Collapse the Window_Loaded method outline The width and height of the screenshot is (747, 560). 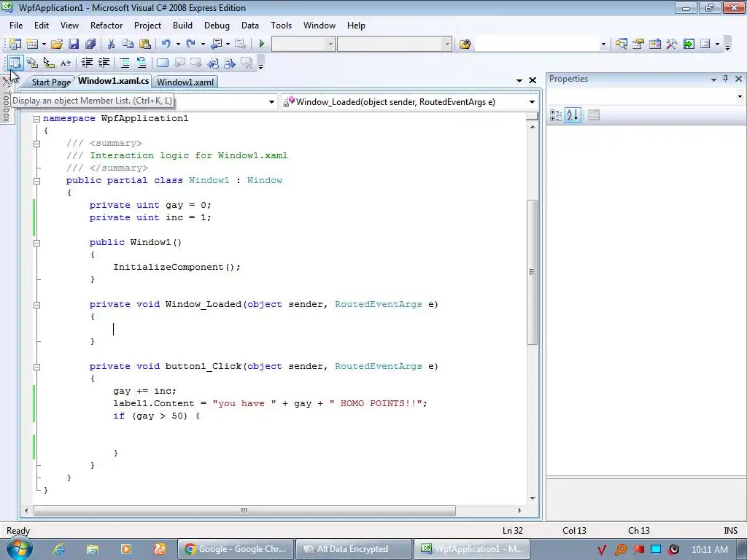pyautogui.click(x=36, y=305)
